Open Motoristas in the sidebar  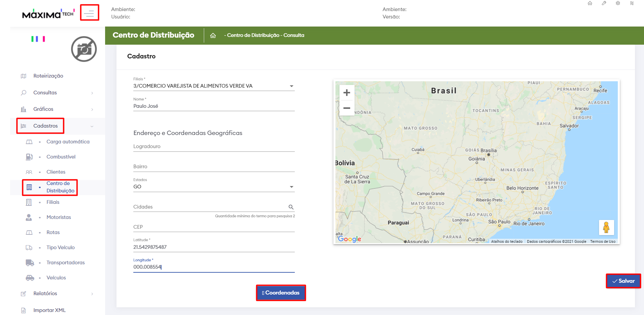pyautogui.click(x=59, y=217)
